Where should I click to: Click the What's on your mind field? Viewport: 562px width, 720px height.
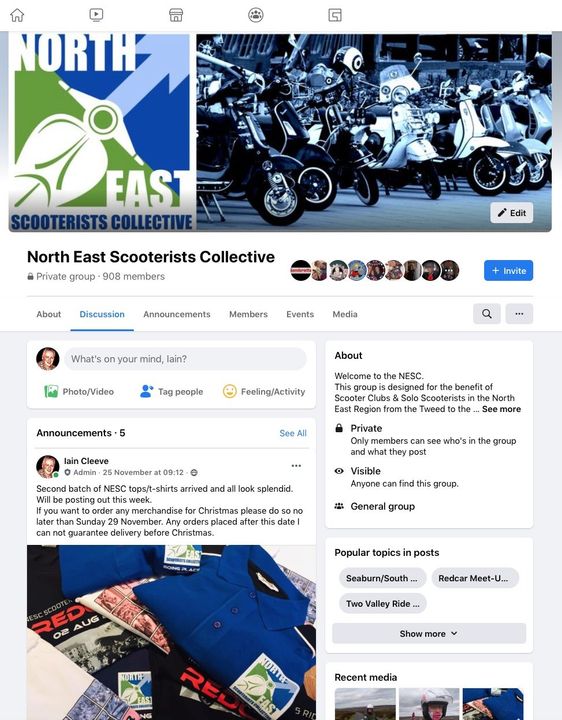tap(185, 359)
